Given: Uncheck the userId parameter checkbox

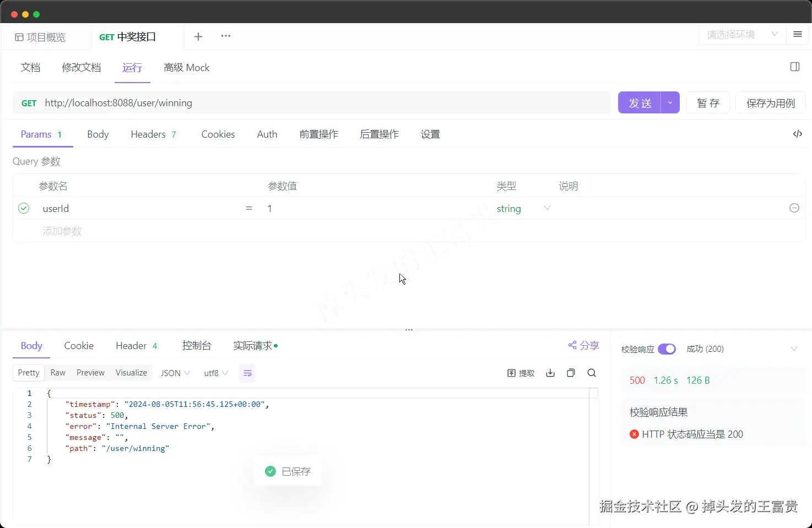Looking at the screenshot, I should [24, 208].
